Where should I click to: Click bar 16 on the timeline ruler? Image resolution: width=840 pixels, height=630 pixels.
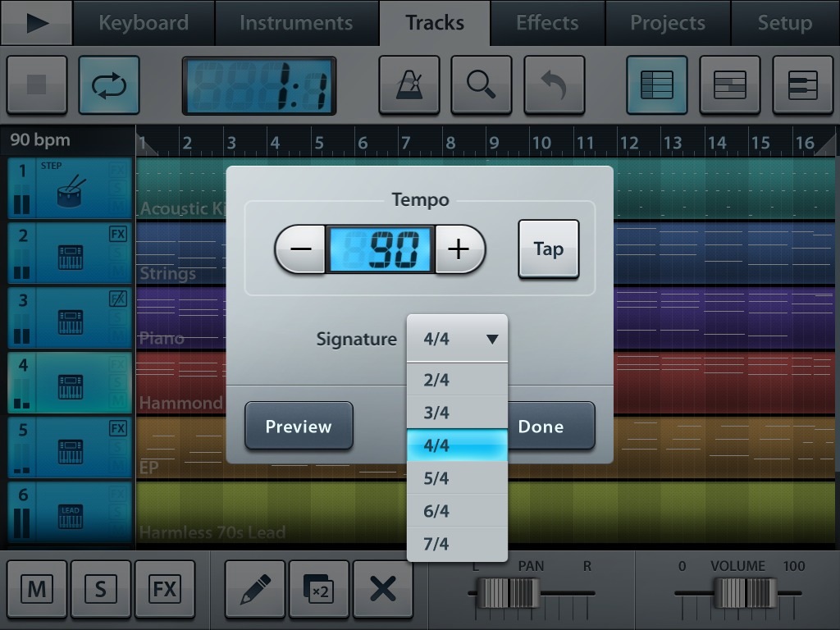[805, 143]
